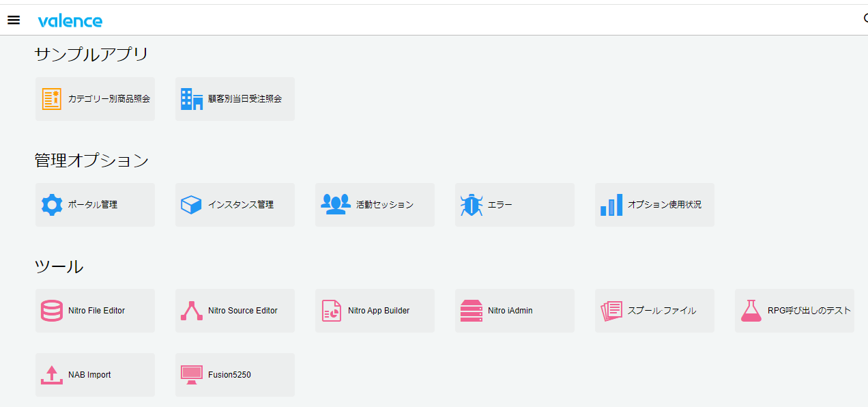Launch Fusion5250 monitor icon
Screen dimensions: 868x407
pos(192,375)
